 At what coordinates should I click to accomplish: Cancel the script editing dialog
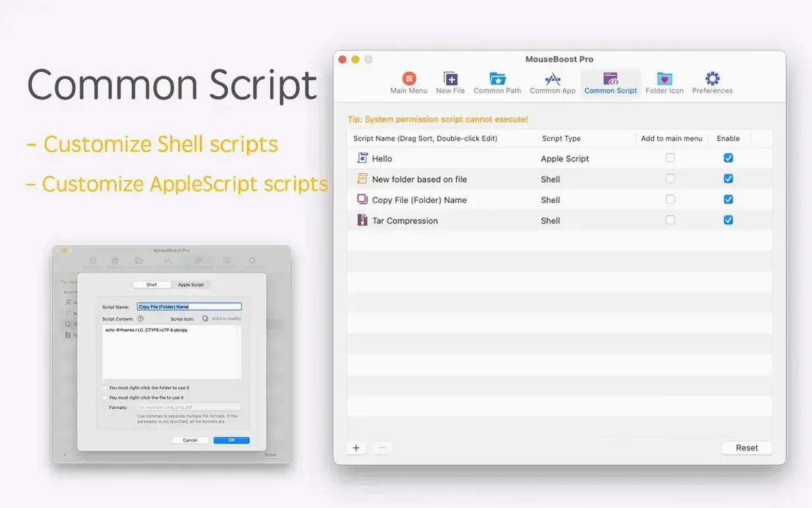pyautogui.click(x=190, y=440)
